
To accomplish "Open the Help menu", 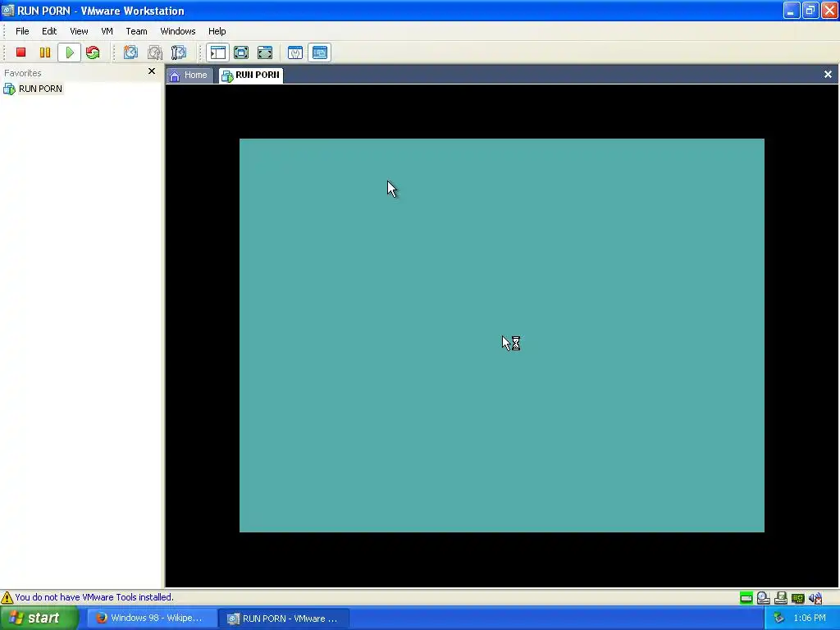I will click(217, 31).
